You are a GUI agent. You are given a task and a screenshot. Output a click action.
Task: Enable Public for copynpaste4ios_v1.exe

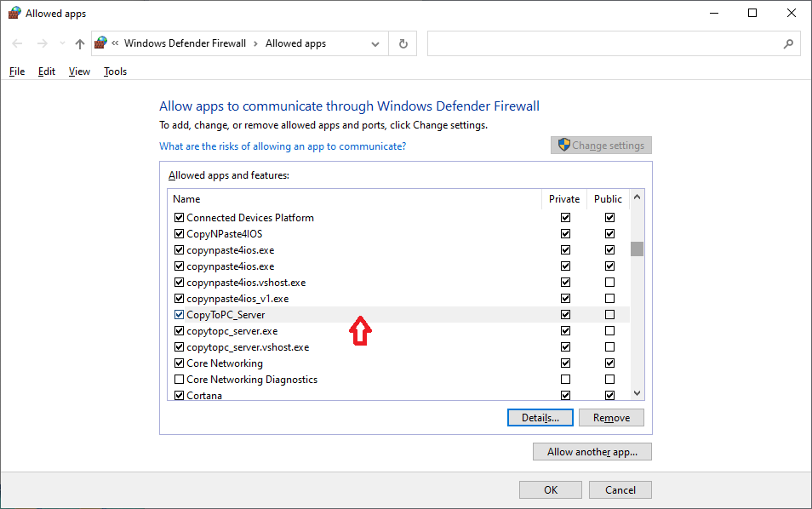(x=610, y=298)
